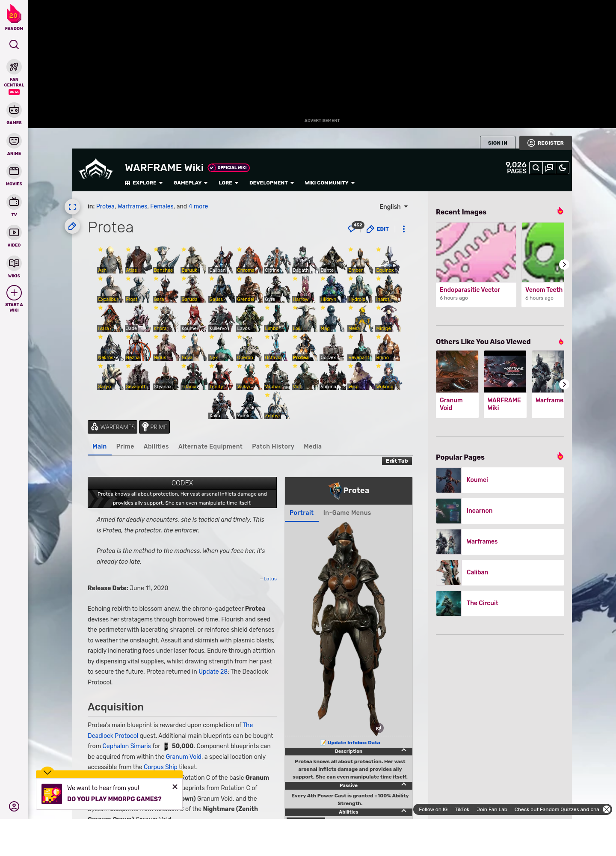
Task: Open Koumei popular page entry
Action: (500, 480)
